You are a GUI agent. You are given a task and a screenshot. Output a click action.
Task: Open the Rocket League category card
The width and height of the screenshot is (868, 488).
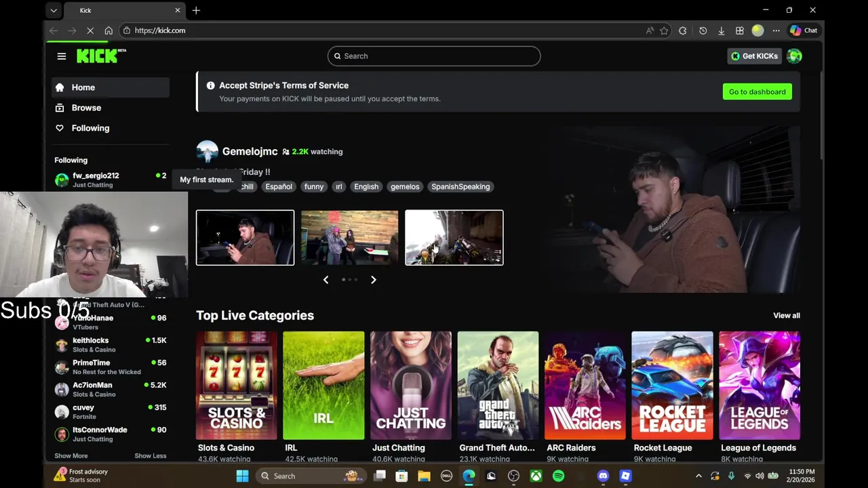click(x=672, y=386)
